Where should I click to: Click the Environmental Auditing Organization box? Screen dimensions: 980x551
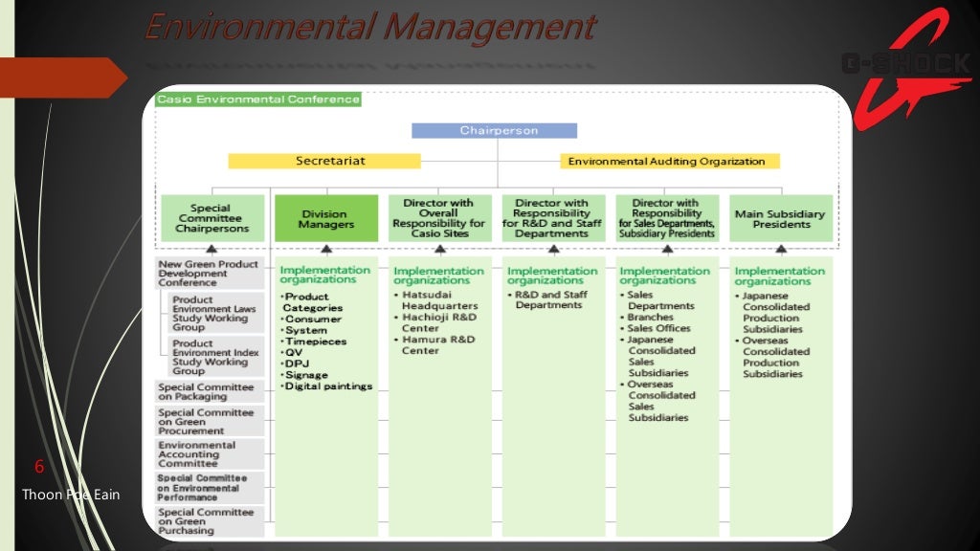[670, 161]
